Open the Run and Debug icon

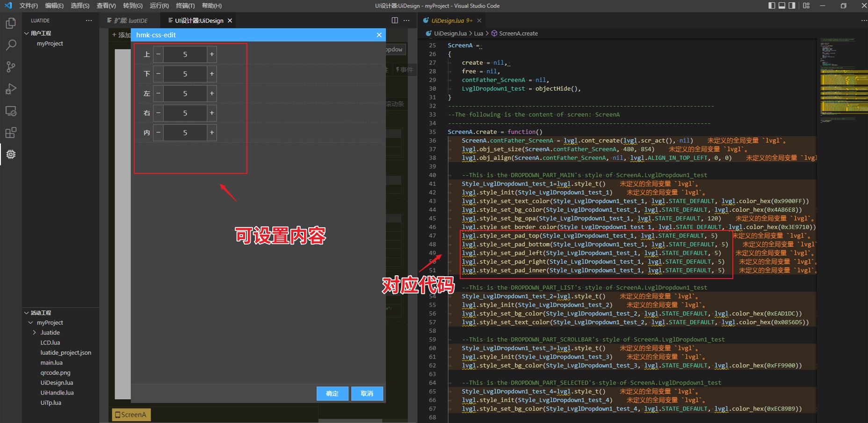(11, 89)
